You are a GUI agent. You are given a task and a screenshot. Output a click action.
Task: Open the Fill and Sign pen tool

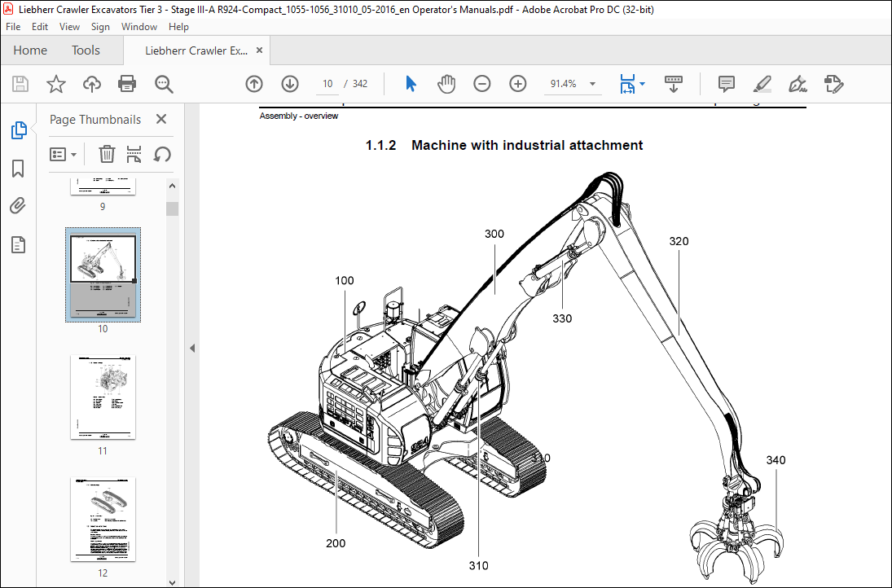[798, 84]
